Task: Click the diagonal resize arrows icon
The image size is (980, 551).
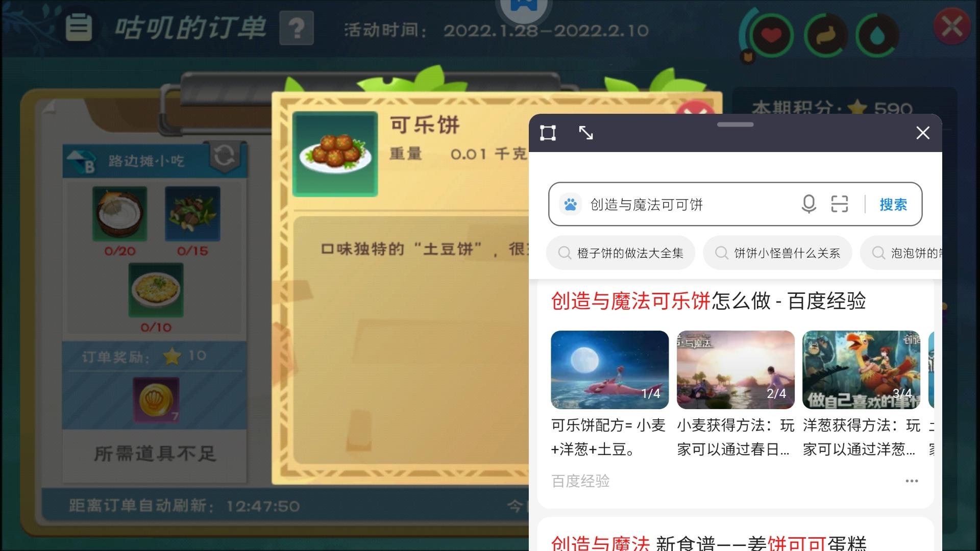Action: (x=586, y=133)
